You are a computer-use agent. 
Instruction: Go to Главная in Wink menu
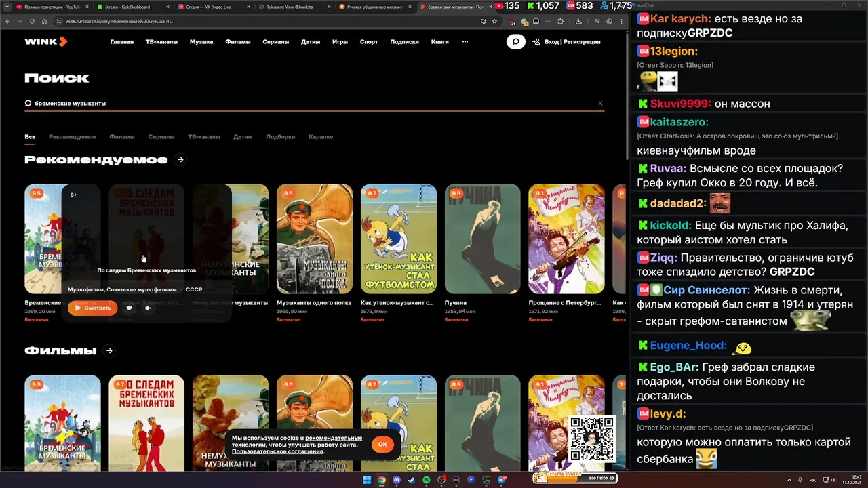coord(122,42)
